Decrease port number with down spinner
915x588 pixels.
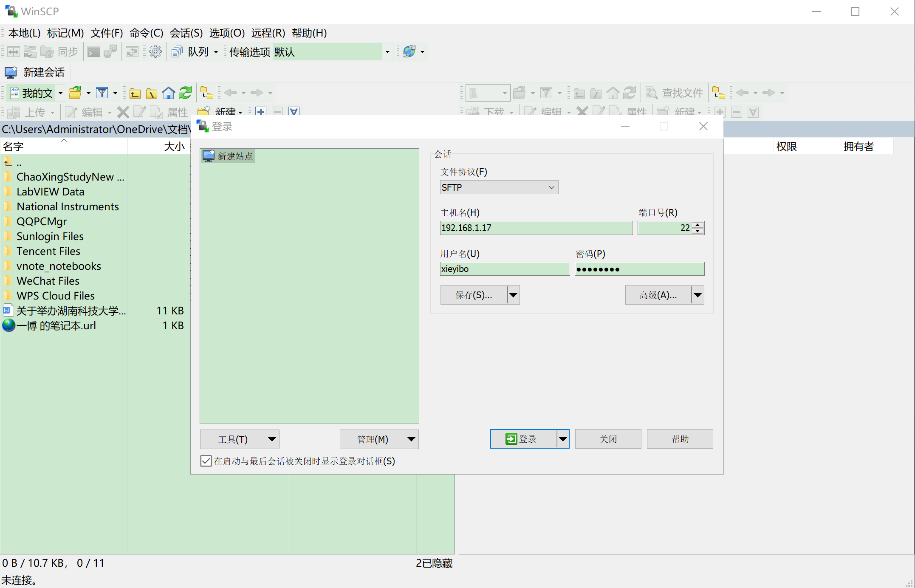(x=698, y=231)
